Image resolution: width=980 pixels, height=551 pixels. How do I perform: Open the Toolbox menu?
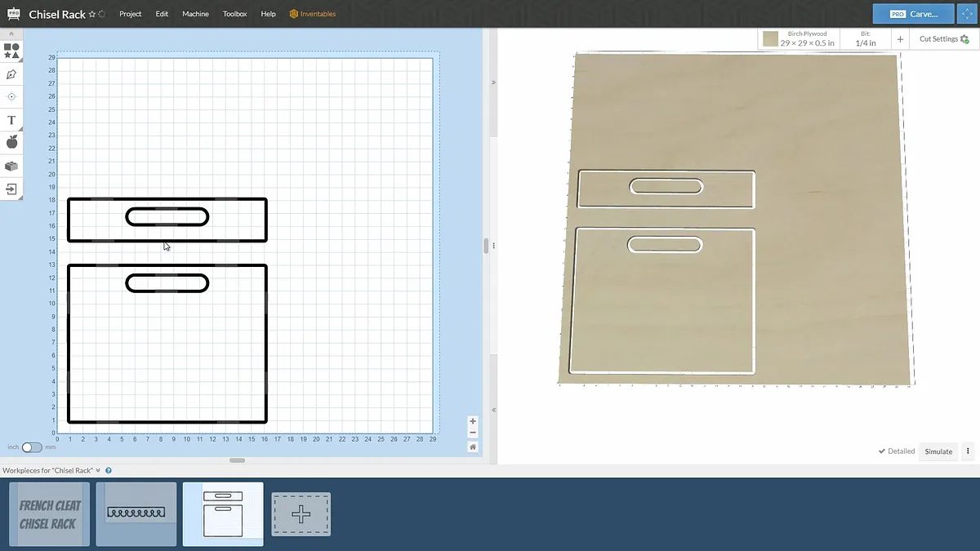(x=234, y=14)
